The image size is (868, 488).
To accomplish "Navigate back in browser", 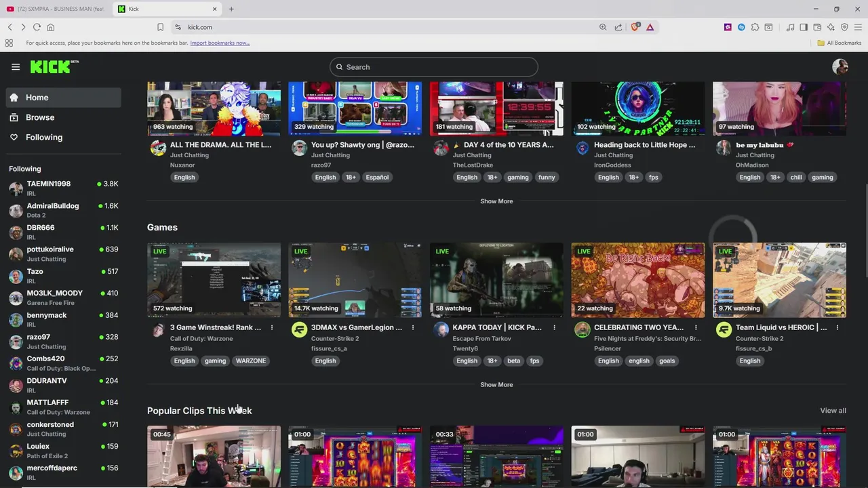I will [9, 27].
